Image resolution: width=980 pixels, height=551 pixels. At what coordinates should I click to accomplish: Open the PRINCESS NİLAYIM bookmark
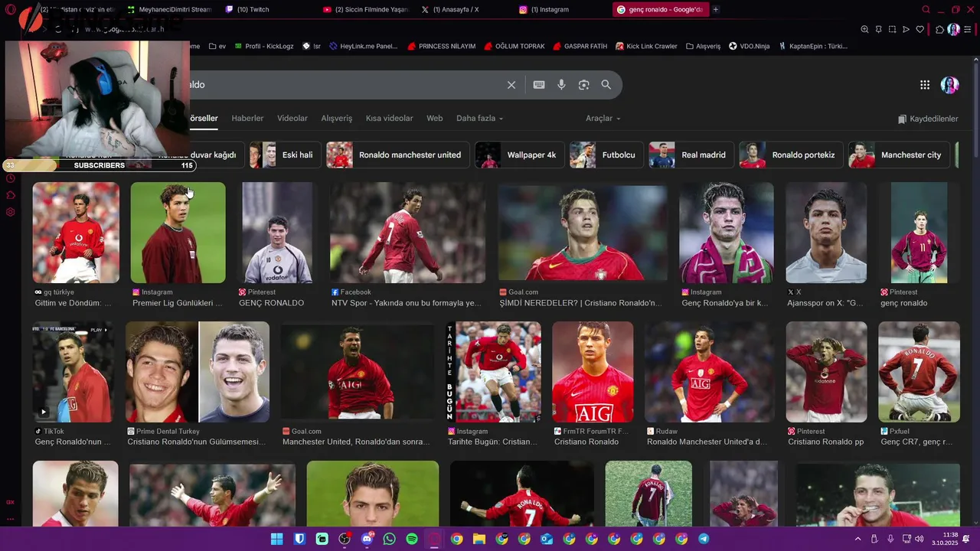pos(442,46)
